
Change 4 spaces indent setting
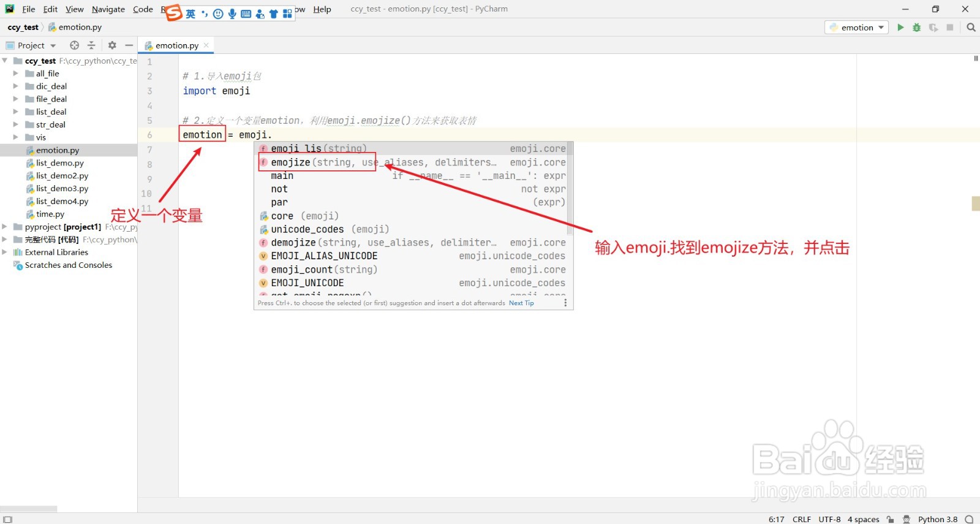point(863,519)
